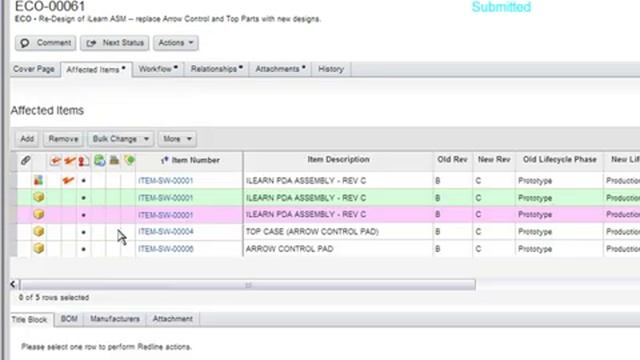
Task: Click the Old Rev column header
Action: [452, 160]
